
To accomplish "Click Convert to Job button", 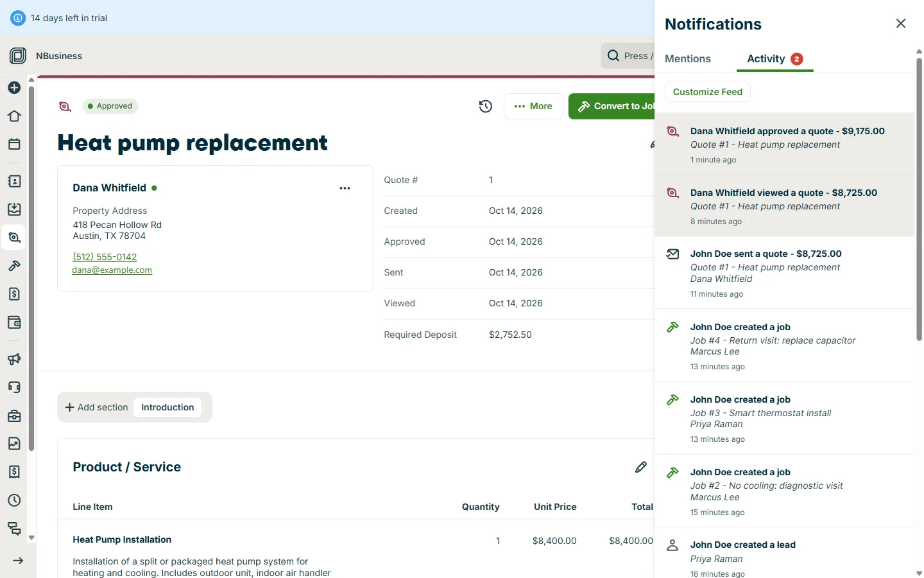I will click(612, 106).
